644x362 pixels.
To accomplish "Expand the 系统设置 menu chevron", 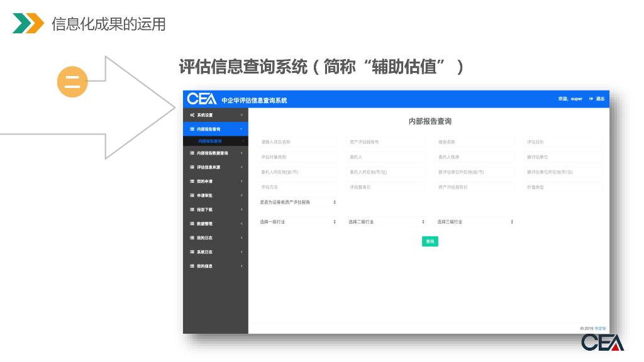I will click(241, 115).
